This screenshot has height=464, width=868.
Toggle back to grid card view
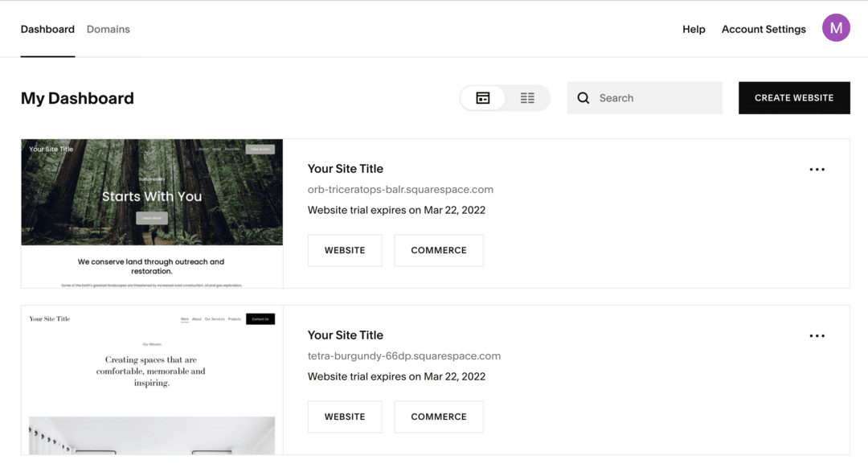coord(483,97)
